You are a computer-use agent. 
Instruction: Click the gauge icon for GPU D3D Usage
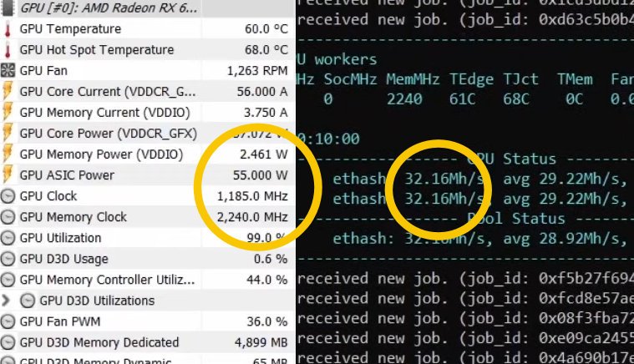pyautogui.click(x=9, y=259)
